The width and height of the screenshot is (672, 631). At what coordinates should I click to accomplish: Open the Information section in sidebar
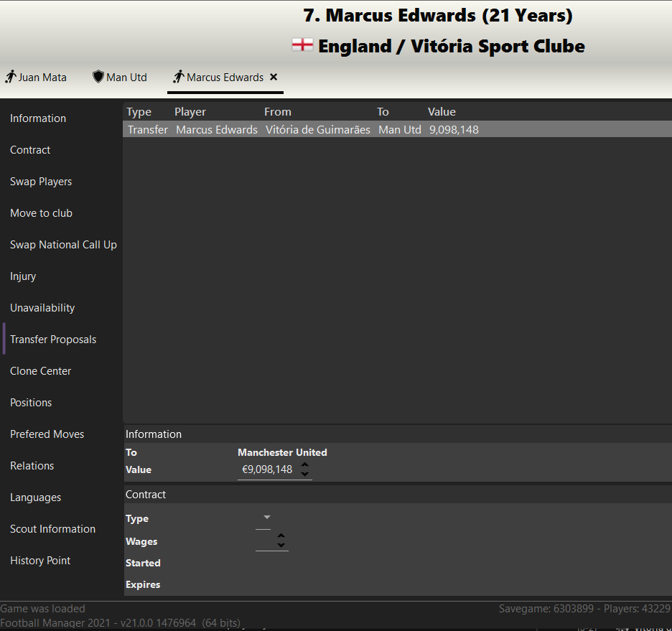[x=38, y=118]
